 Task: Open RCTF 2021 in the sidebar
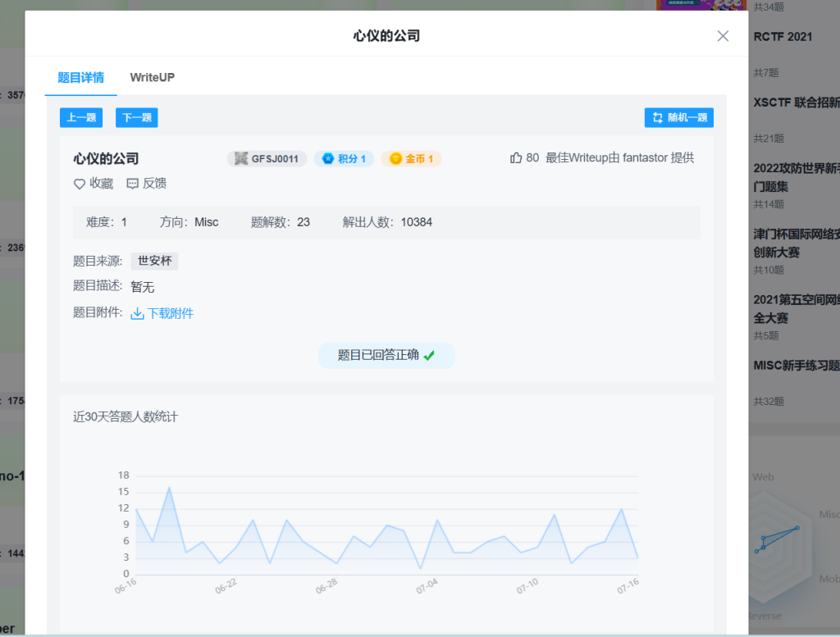pos(783,37)
